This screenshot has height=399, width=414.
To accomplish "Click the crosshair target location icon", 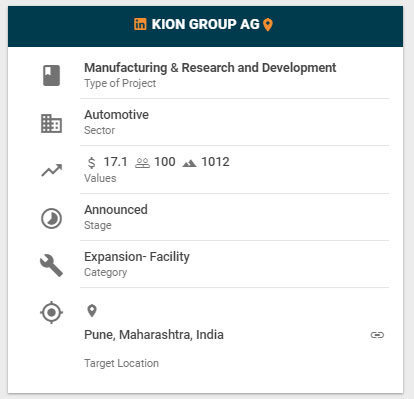I will point(51,312).
